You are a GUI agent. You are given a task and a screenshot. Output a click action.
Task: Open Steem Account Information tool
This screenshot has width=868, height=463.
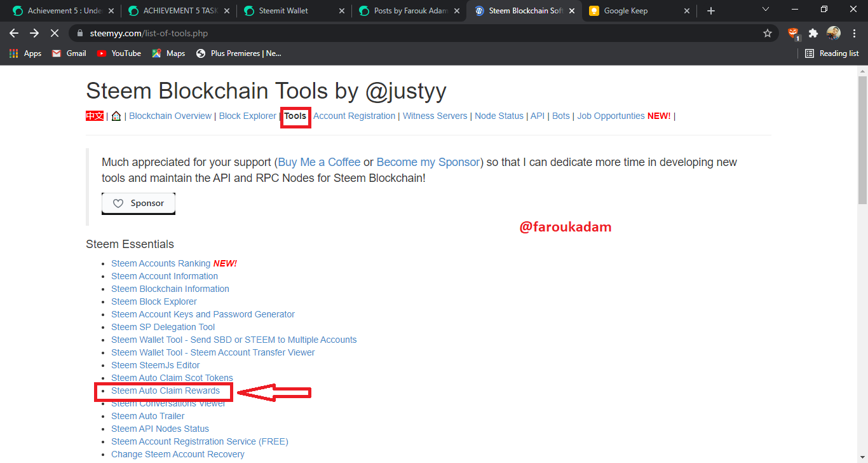(165, 276)
